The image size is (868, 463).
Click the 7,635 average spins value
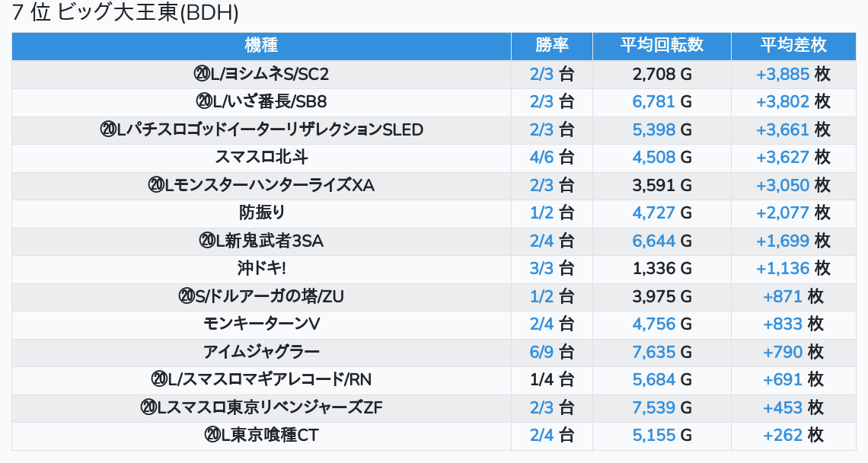654,352
